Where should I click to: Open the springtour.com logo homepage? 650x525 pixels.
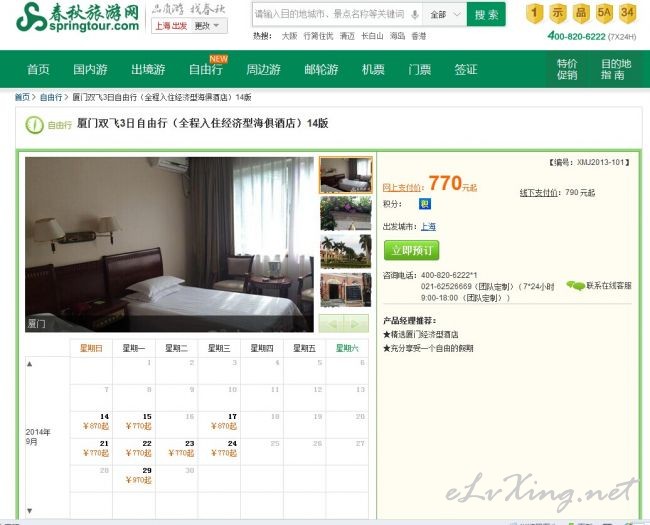[78, 17]
